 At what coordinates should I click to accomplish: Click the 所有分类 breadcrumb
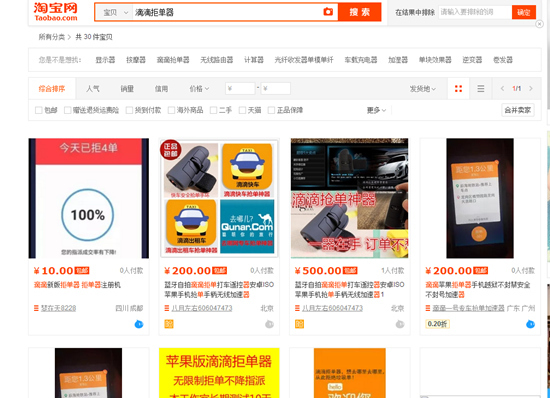point(52,37)
